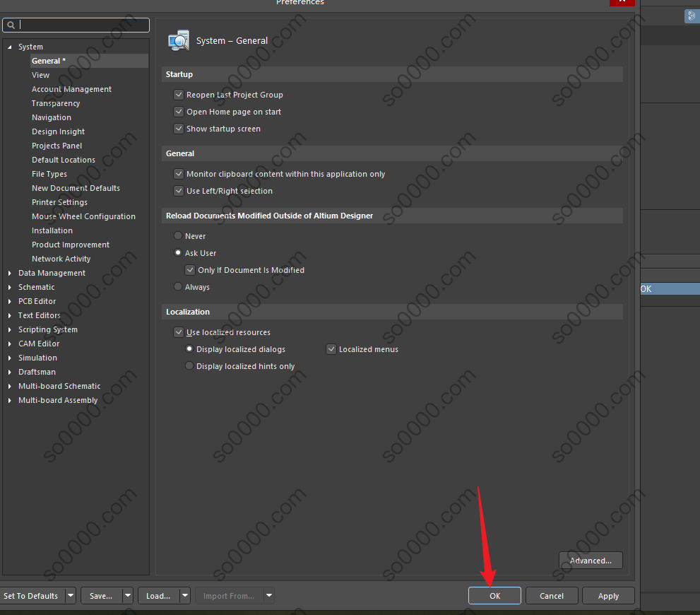Open New Document Defaults page

[76, 188]
